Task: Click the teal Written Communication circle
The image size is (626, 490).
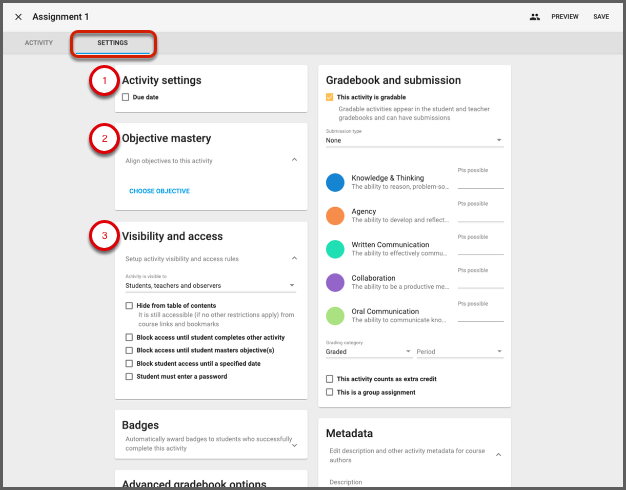Action: [x=336, y=249]
